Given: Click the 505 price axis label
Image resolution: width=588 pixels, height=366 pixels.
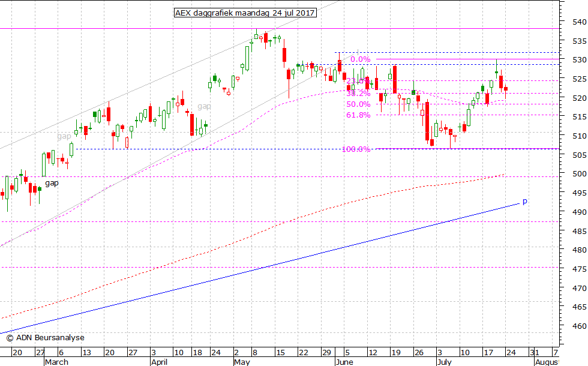Looking at the screenshot, I should (x=580, y=155).
